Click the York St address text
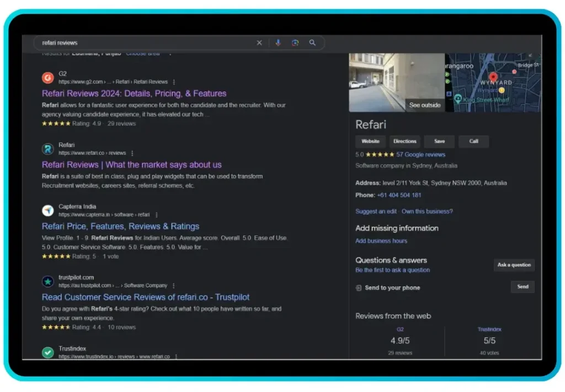565x392 pixels. (445, 183)
